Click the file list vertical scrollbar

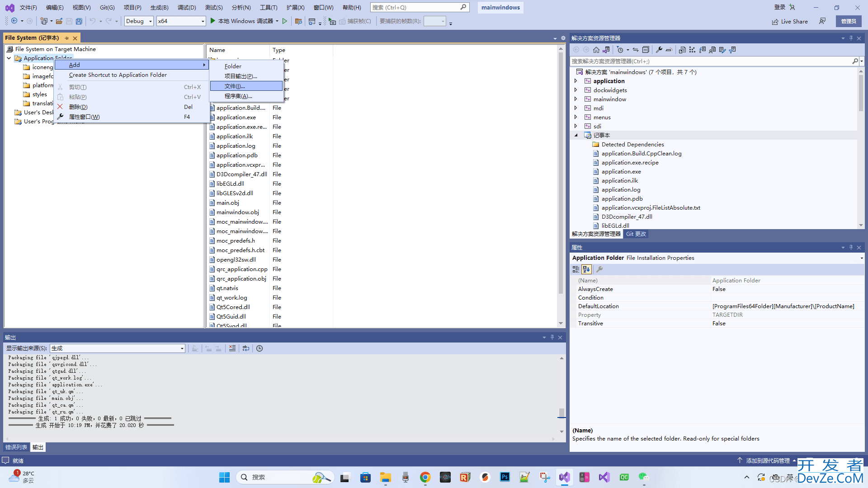pyautogui.click(x=561, y=186)
